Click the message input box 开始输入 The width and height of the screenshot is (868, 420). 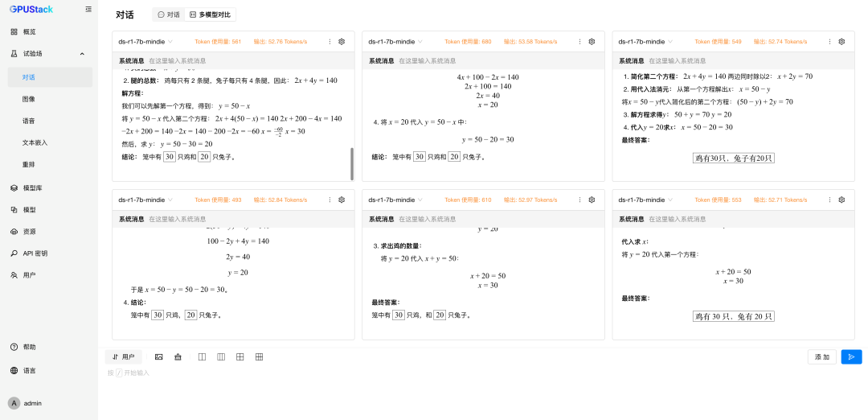click(485, 373)
